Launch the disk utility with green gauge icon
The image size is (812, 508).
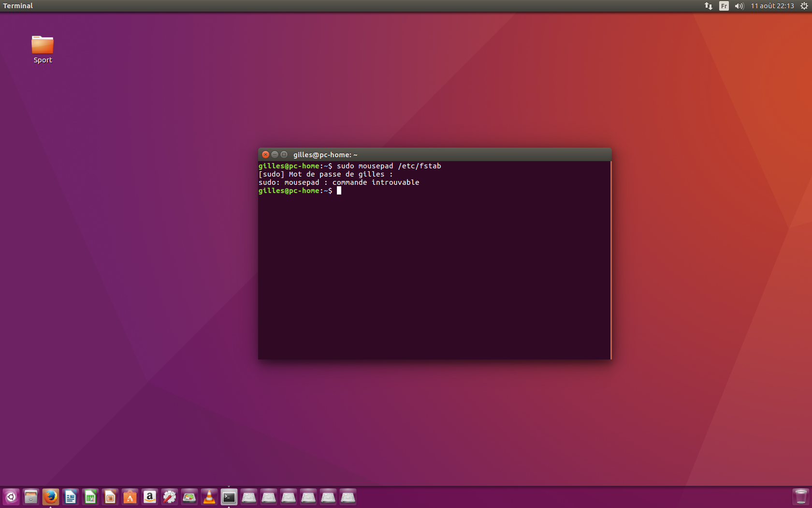click(189, 497)
